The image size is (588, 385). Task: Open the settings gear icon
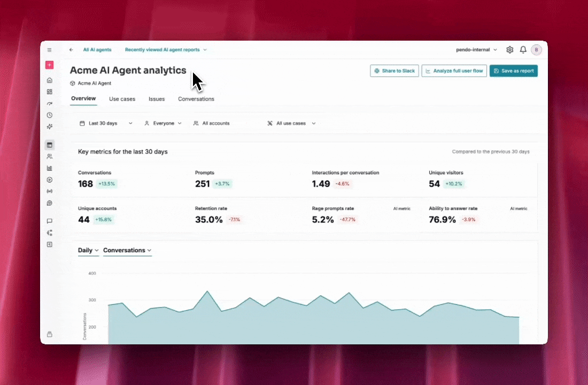[509, 50]
